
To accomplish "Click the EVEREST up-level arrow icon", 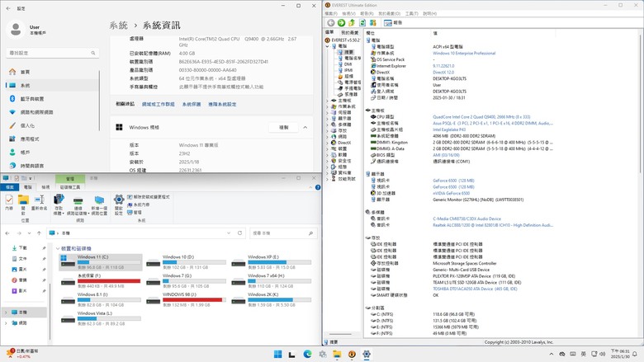I will 352,23.
